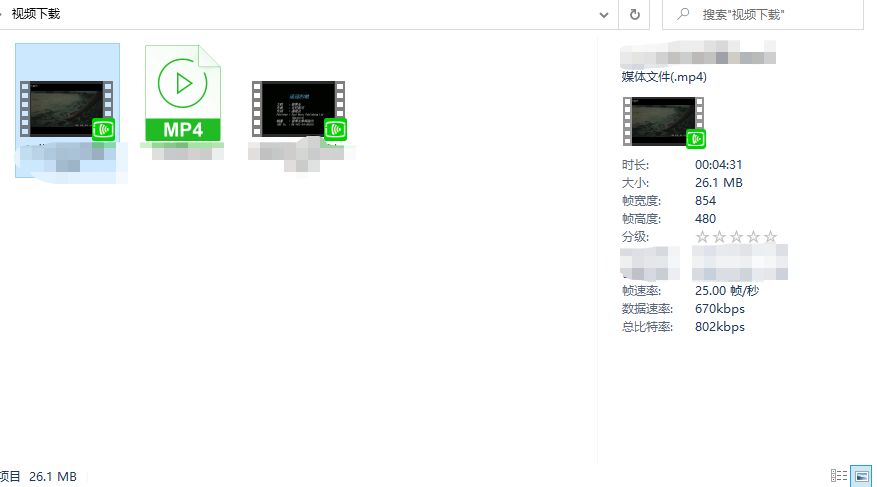Screen dimensions: 877x487
Task: Click the 帧宽度: label
Action: pos(641,201)
